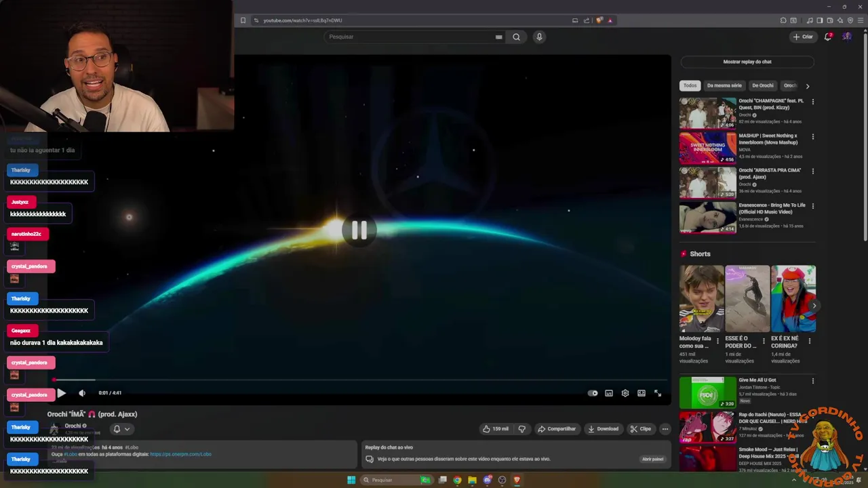This screenshot has width=868, height=488.
Task: Select the Todos filter chip
Action: coord(690,85)
